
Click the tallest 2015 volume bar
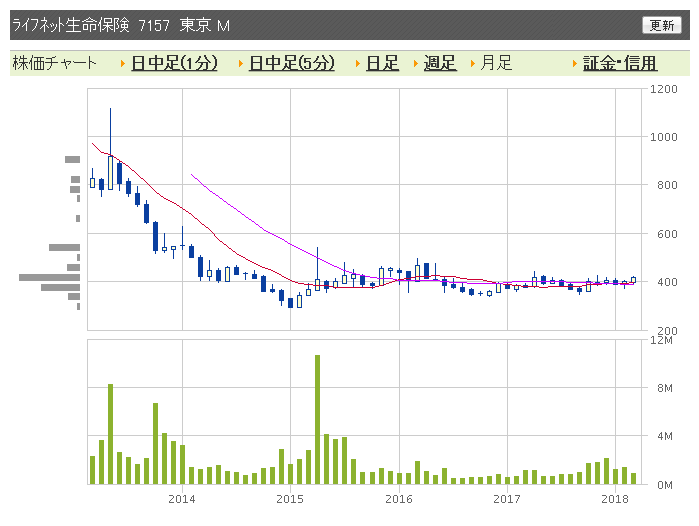(x=317, y=419)
